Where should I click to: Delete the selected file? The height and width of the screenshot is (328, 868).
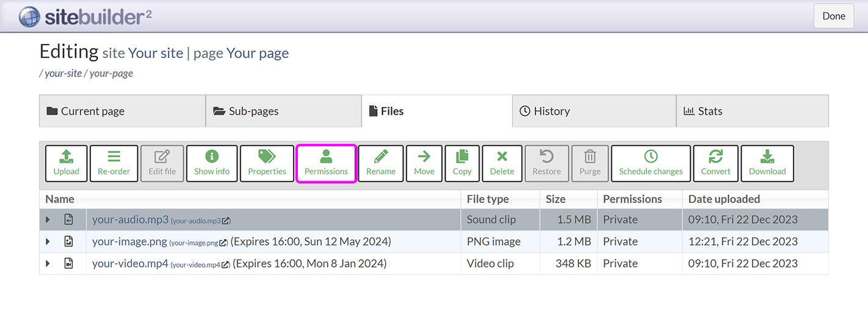click(x=502, y=163)
